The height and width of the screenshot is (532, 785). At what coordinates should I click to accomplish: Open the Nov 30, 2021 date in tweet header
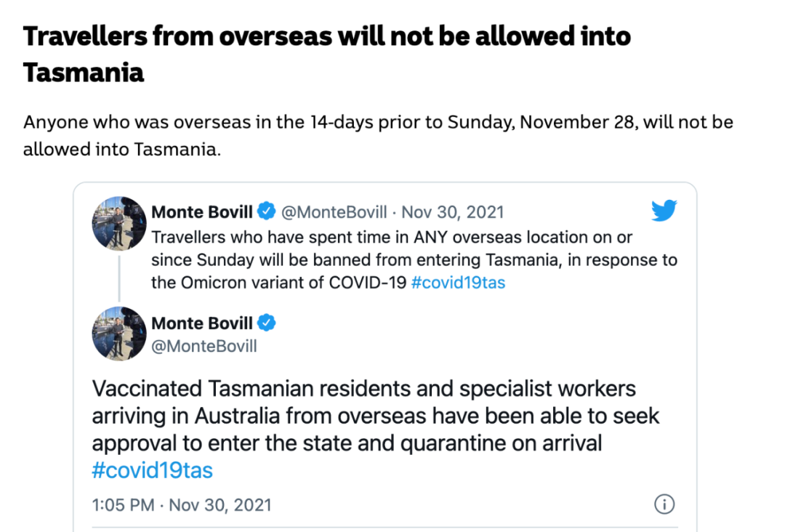click(453, 212)
